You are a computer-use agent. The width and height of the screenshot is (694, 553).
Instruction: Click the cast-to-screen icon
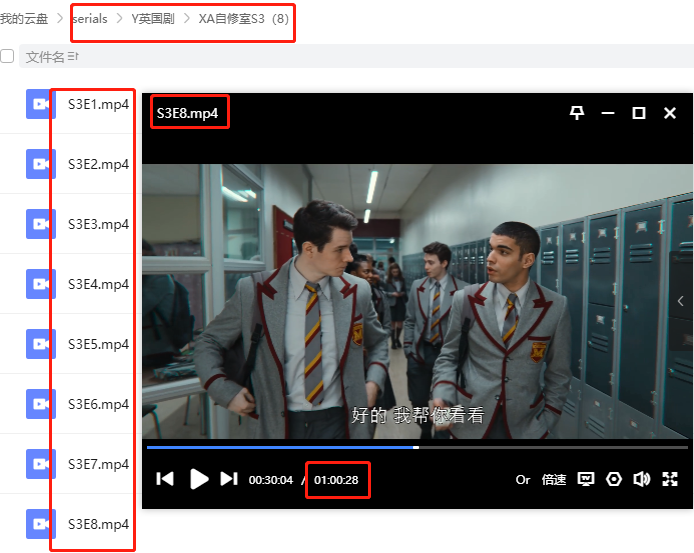586,479
